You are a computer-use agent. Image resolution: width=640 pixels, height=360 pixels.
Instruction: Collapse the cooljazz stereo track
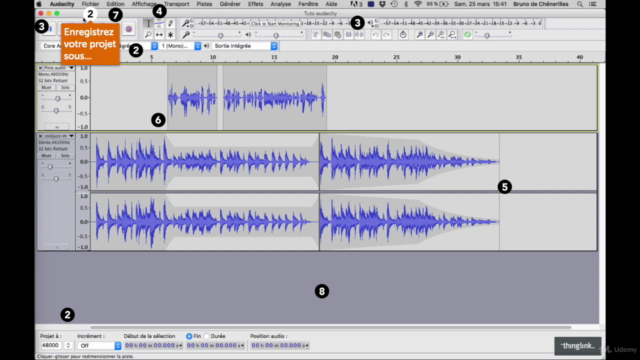coord(57,247)
